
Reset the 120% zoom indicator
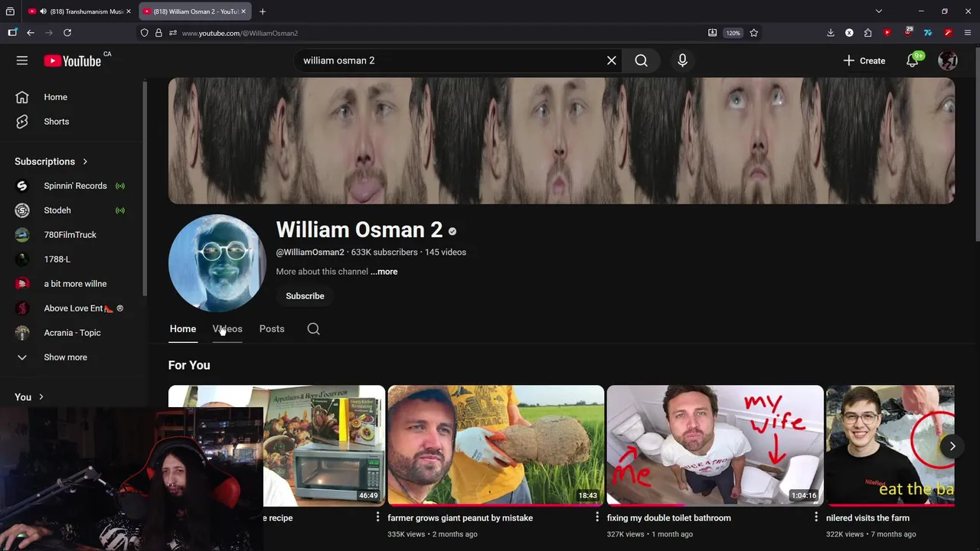click(733, 33)
